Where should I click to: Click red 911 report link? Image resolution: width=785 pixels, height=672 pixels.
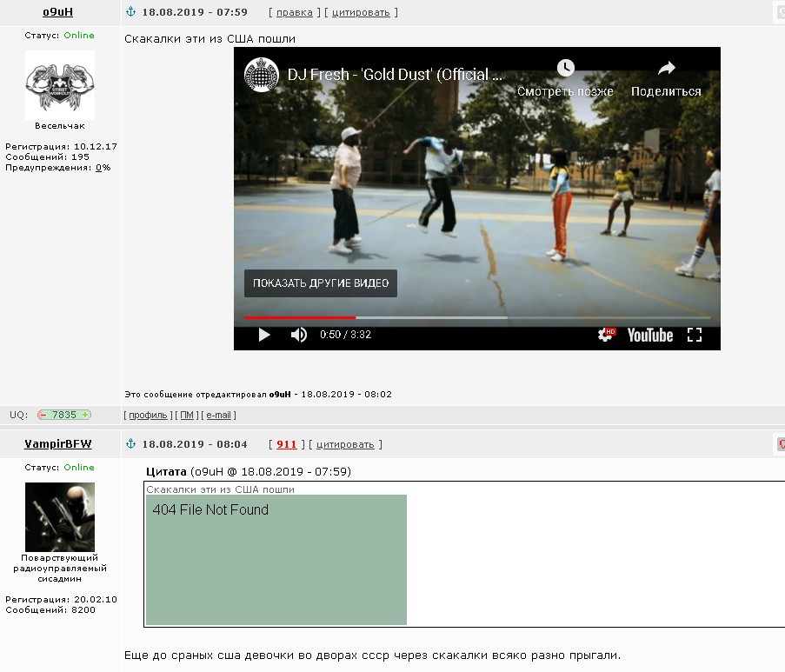click(x=286, y=444)
